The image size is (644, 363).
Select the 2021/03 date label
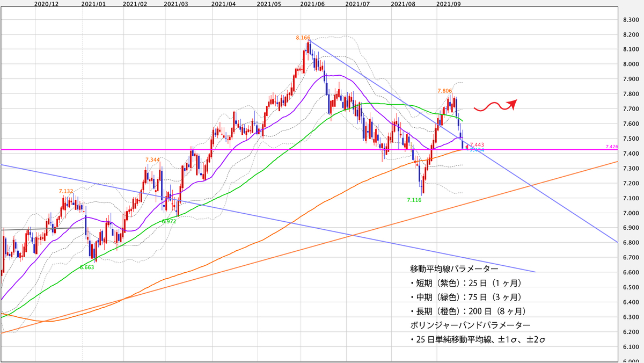click(177, 4)
